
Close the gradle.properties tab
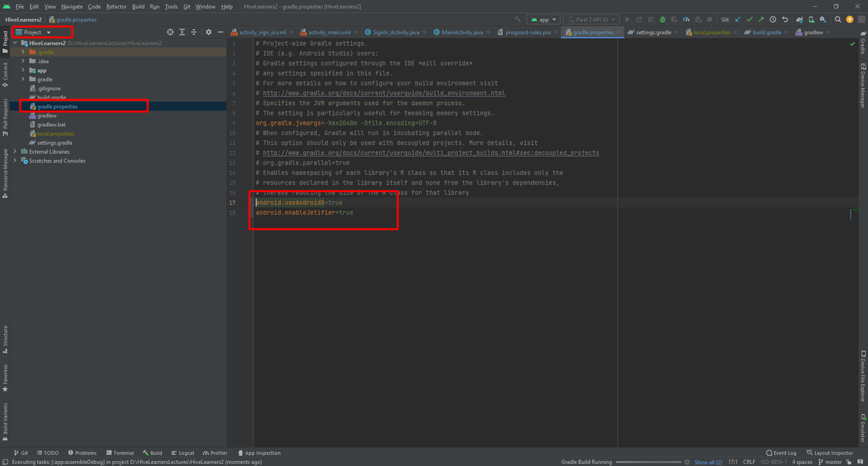619,32
